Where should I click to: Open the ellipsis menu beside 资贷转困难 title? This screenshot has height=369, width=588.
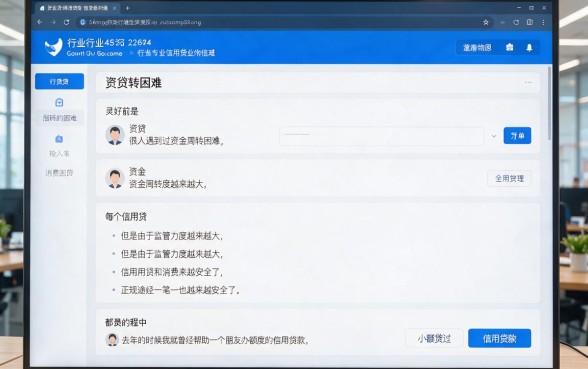click(x=528, y=82)
